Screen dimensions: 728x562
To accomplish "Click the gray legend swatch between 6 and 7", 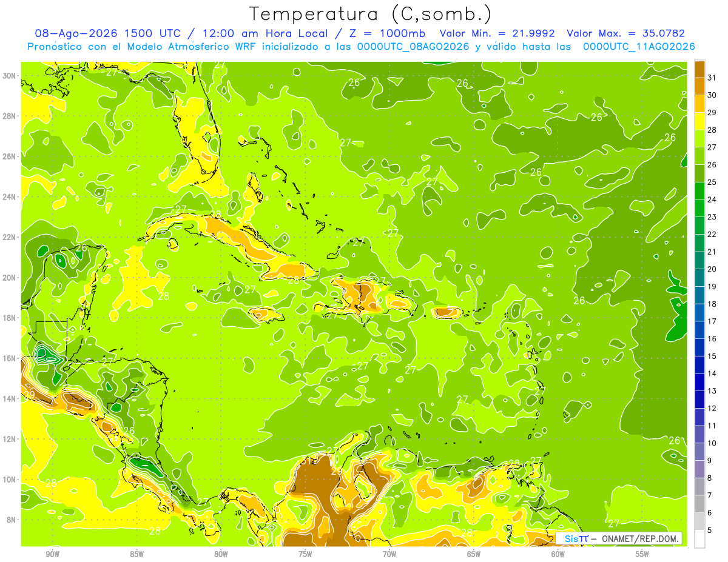I will point(699,504).
